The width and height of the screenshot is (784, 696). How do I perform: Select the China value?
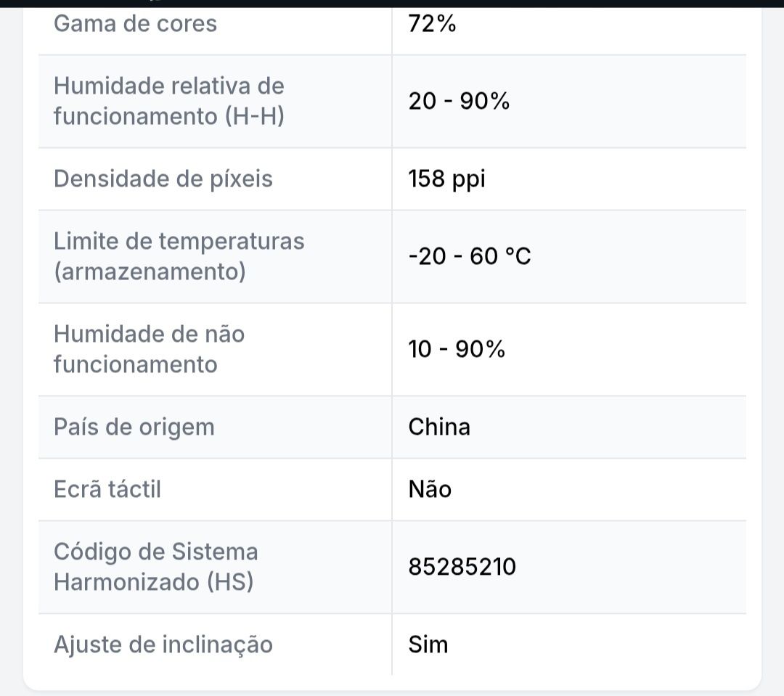[x=439, y=427]
